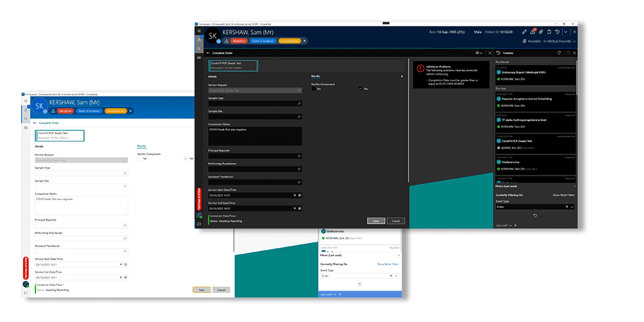Clear Event Type Order filter, dark window
The width and height of the screenshot is (644, 322).
[x=567, y=207]
